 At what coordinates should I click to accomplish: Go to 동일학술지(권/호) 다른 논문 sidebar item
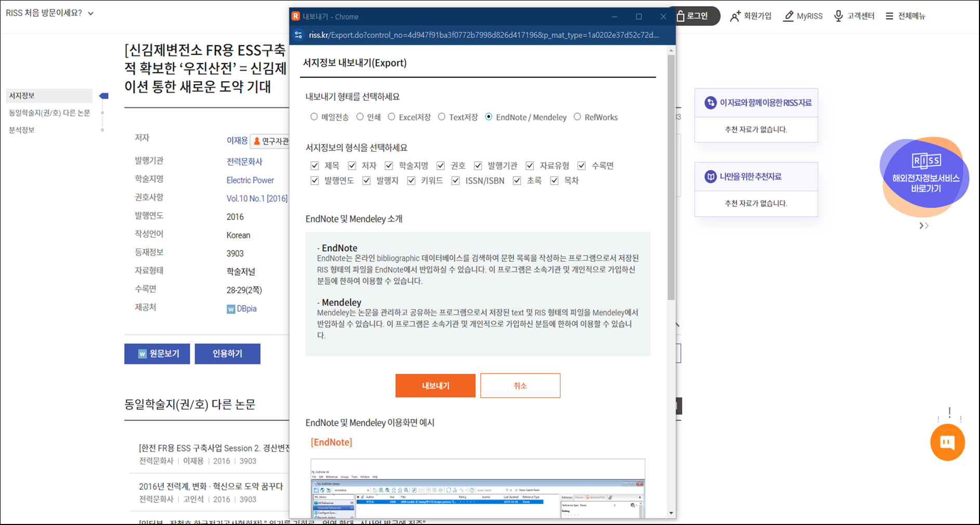coord(49,113)
